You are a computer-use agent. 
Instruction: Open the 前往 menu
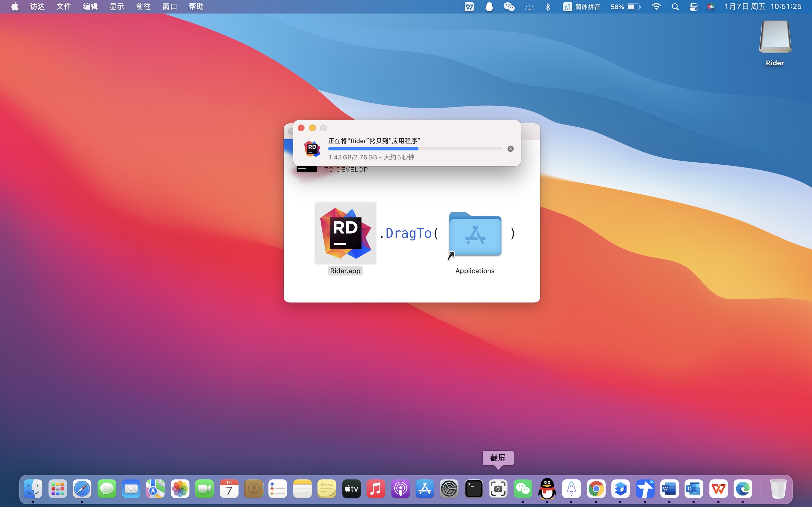(x=143, y=7)
